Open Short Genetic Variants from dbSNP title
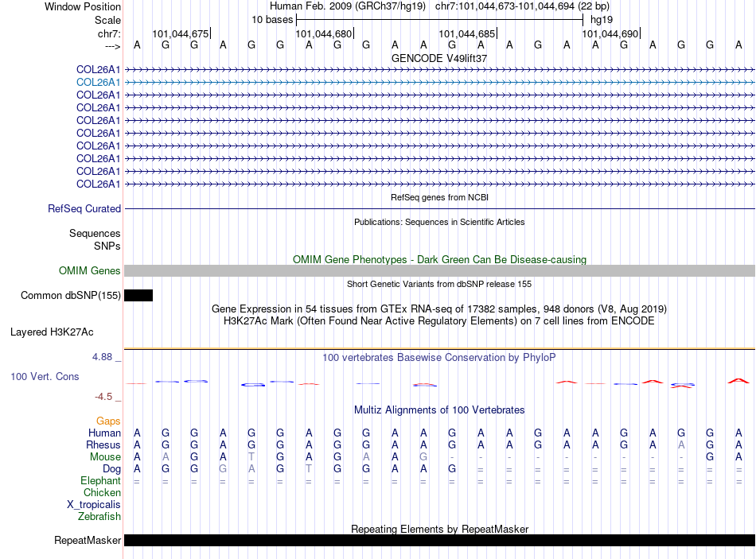 (439, 285)
